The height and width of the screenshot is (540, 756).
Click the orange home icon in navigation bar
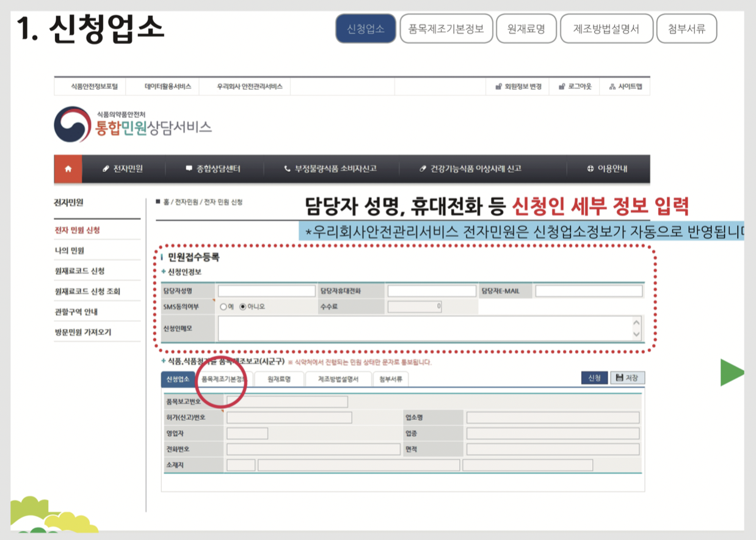coord(67,169)
